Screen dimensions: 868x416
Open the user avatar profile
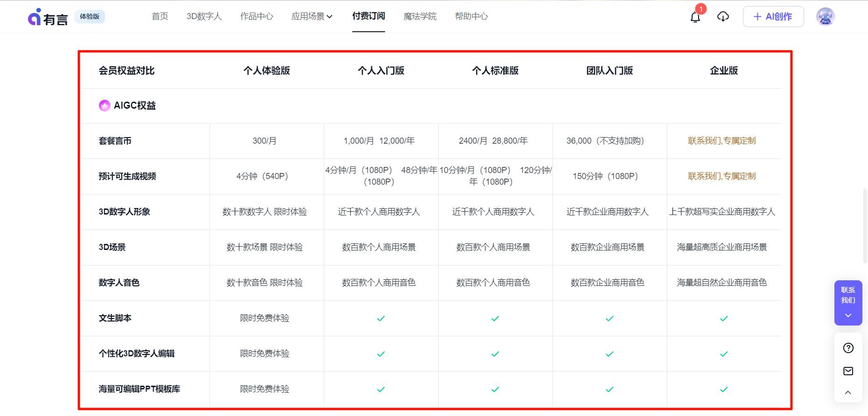(x=825, y=17)
